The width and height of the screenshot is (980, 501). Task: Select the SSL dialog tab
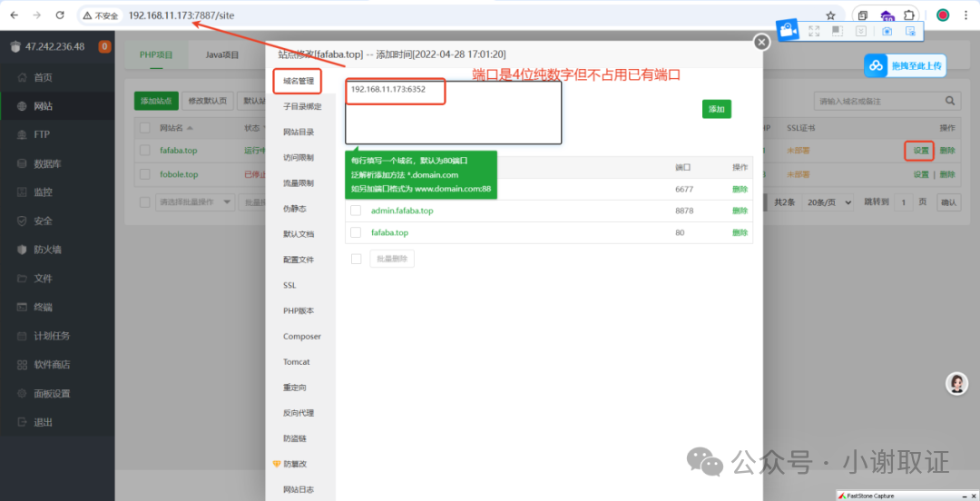click(x=289, y=285)
